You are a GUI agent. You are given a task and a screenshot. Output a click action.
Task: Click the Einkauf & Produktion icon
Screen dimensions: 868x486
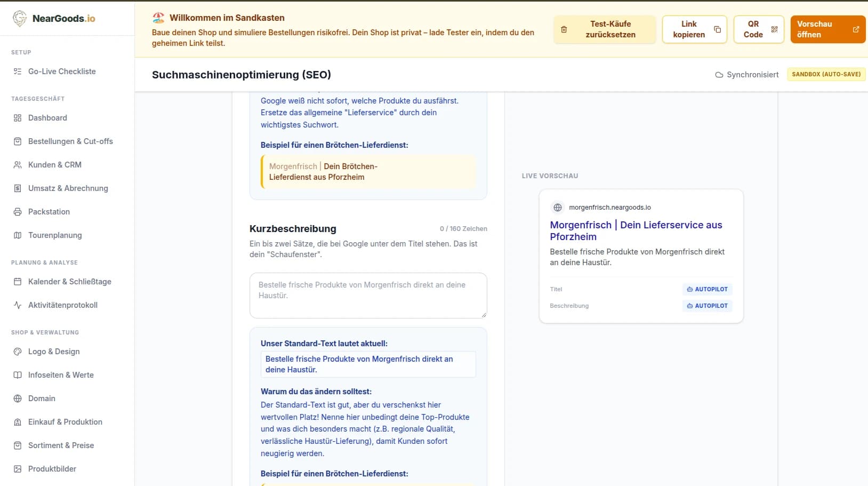click(x=18, y=422)
